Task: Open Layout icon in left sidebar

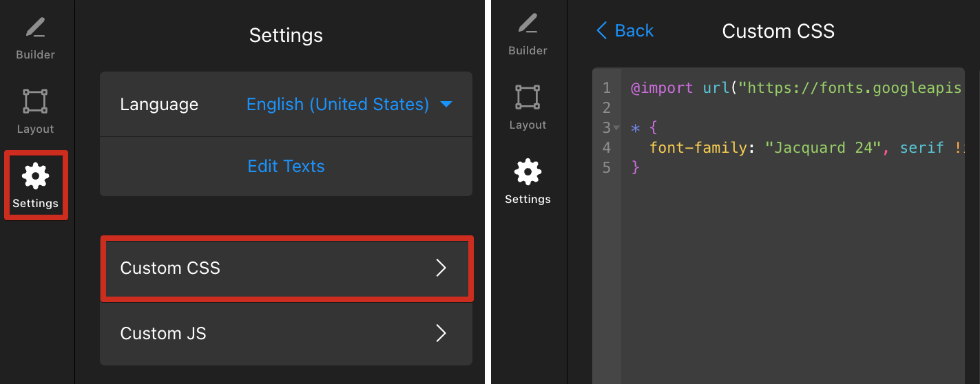Action: point(35,101)
